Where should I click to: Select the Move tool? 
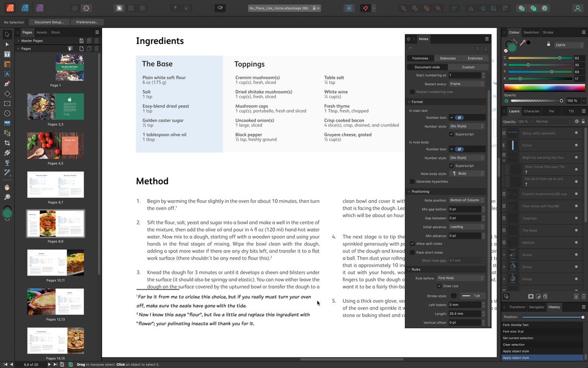[x=7, y=34]
